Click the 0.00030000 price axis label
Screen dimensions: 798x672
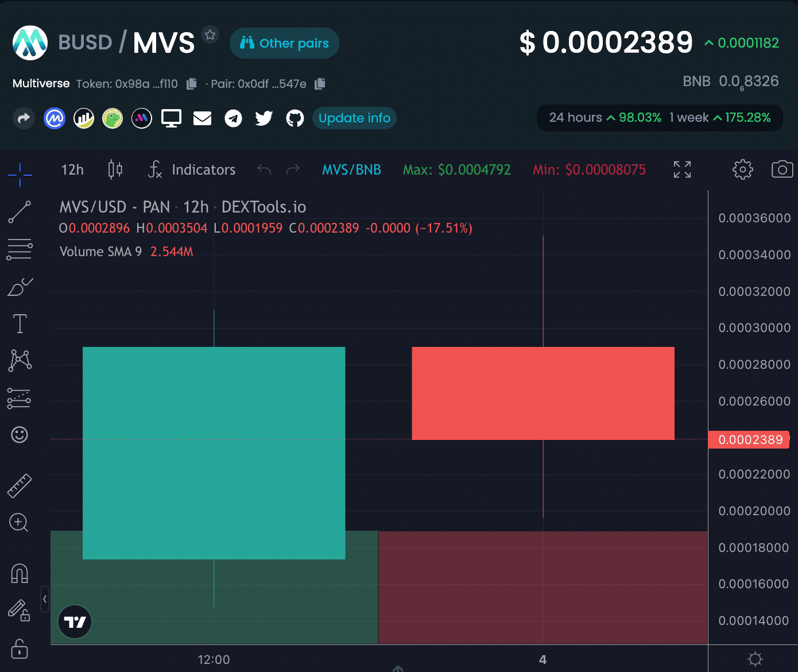(754, 328)
